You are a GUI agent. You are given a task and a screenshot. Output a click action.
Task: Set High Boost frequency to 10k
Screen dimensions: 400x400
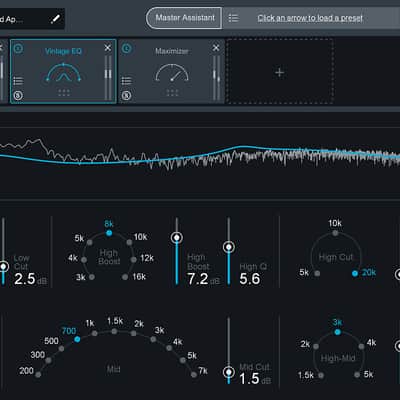pos(129,242)
